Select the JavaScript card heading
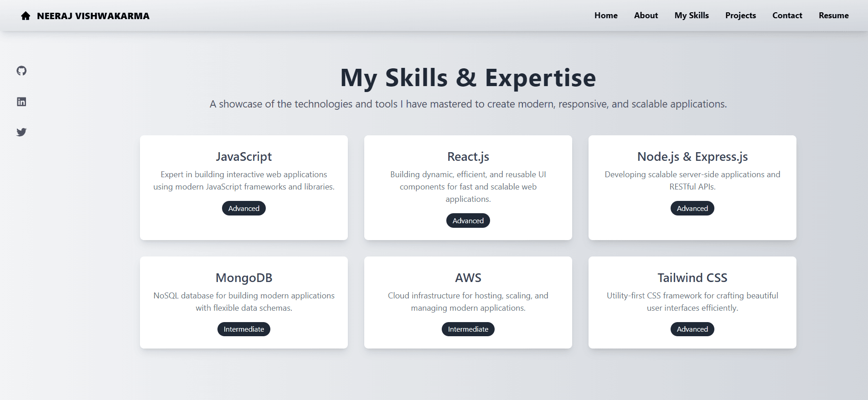 244,157
